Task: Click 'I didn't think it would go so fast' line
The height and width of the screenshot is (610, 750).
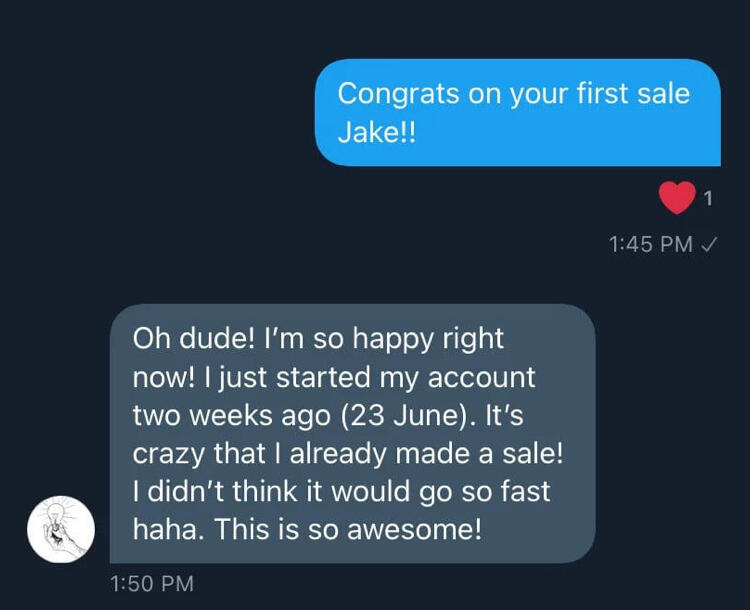Action: tap(342, 492)
